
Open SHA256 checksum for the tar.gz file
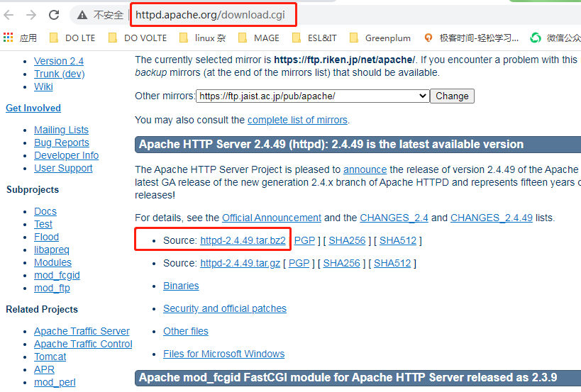(342, 263)
